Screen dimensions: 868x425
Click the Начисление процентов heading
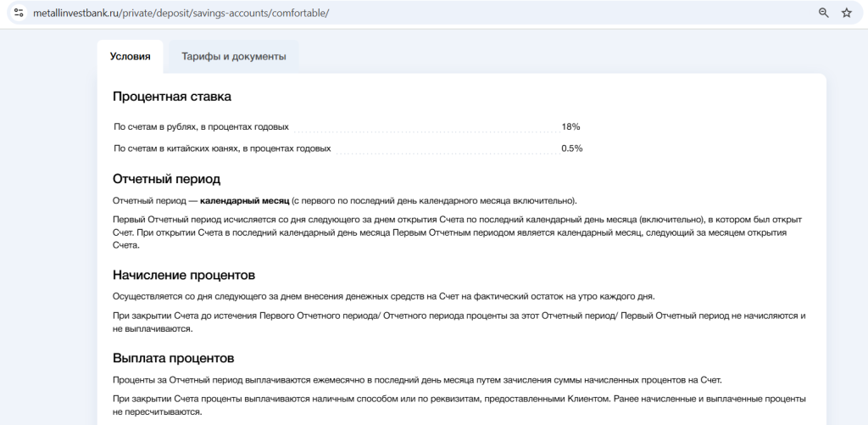(184, 275)
